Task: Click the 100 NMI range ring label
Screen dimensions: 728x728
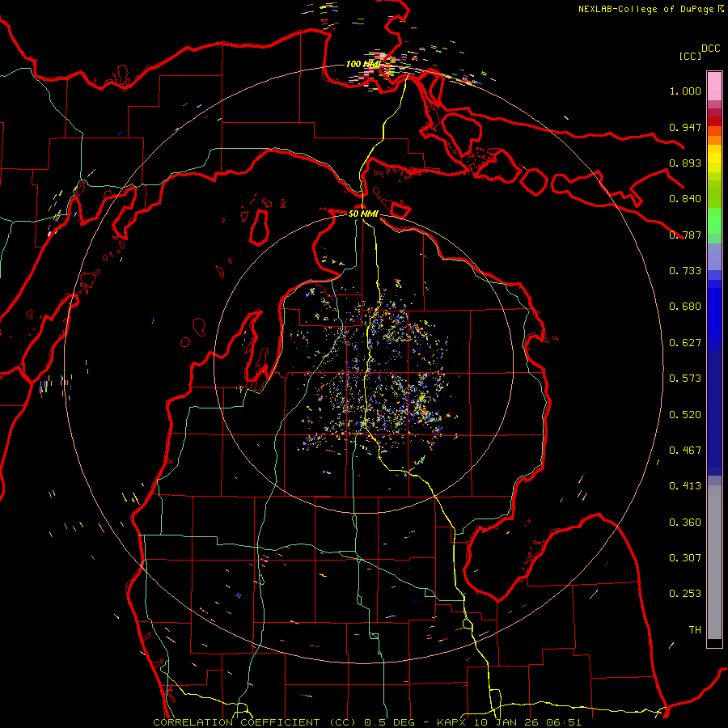Action: (363, 64)
